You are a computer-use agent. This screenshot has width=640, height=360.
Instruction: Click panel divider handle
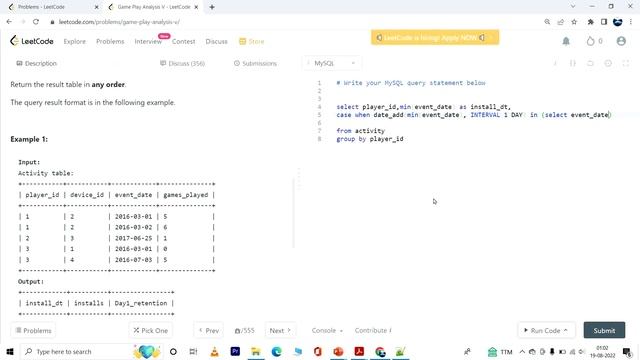[299, 179]
